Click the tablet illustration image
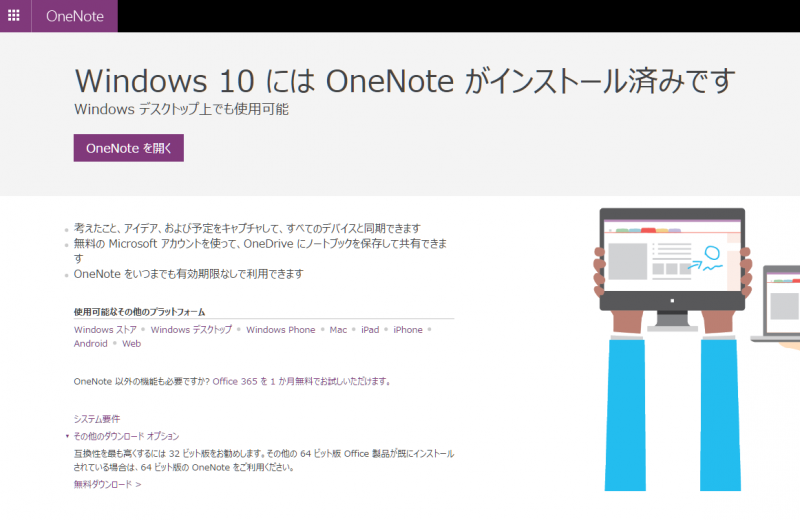The width and height of the screenshot is (800, 520). pyautogui.click(x=672, y=349)
